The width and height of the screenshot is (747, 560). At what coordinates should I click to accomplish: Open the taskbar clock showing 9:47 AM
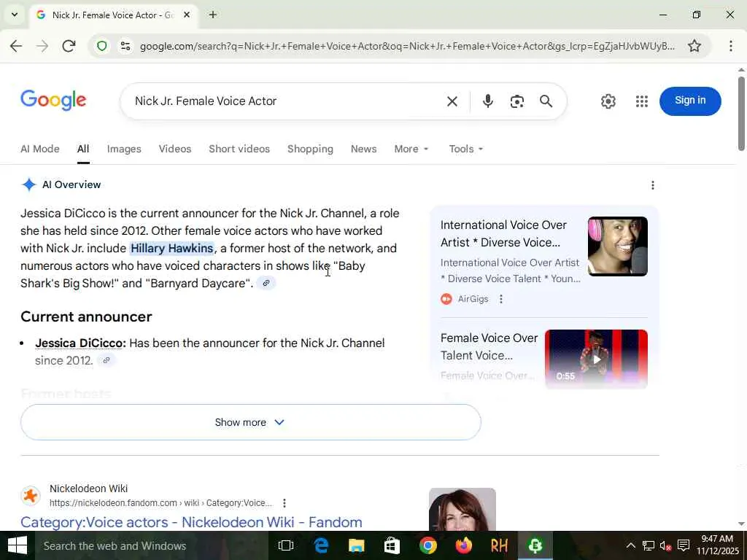[x=718, y=545]
